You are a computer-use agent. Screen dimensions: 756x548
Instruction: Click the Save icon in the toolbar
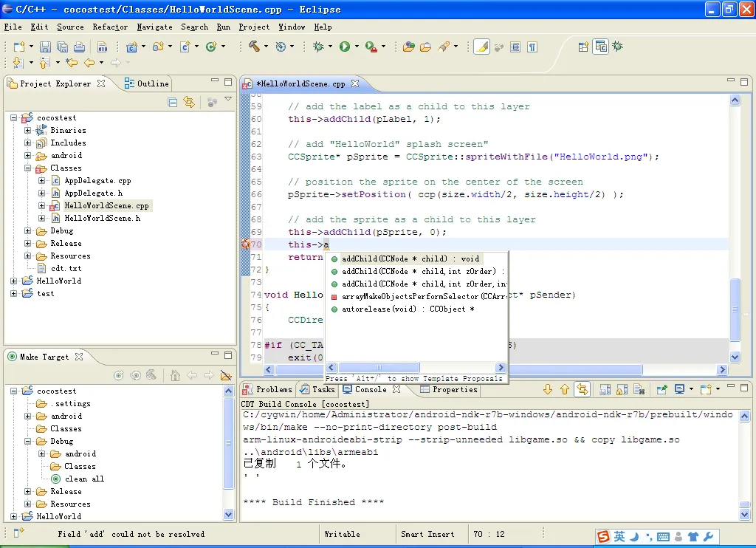coord(45,47)
